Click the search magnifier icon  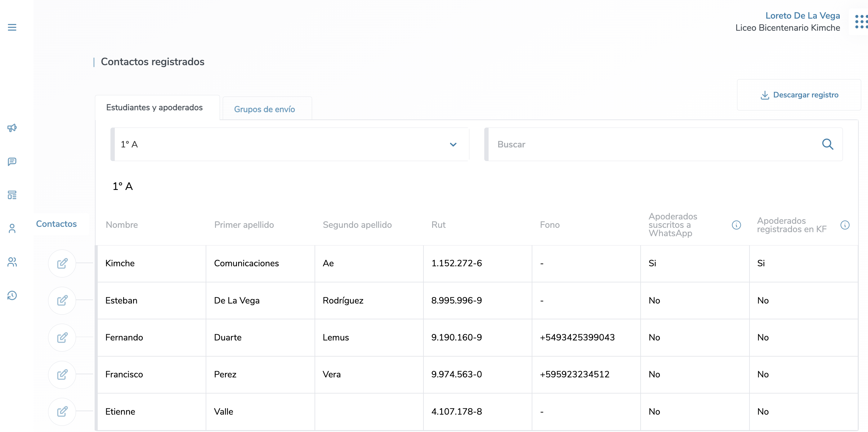tap(827, 144)
